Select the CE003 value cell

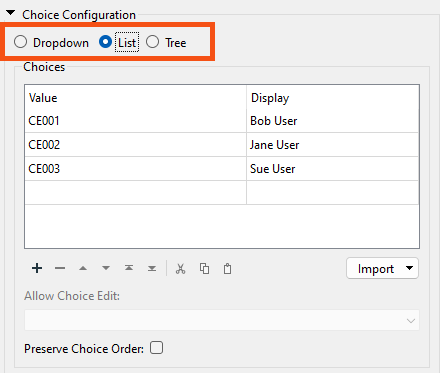135,169
